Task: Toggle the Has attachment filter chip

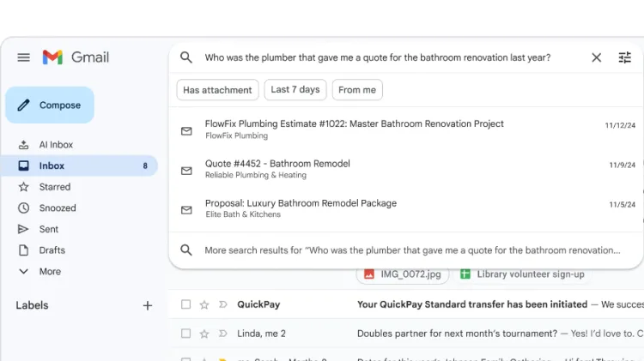Action: click(217, 90)
